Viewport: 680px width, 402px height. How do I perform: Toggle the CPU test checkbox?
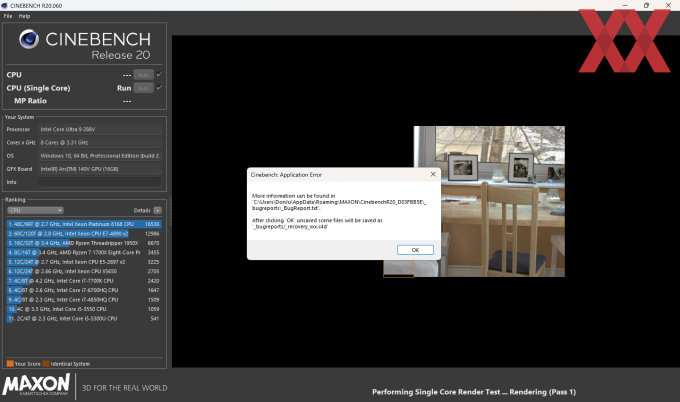(x=159, y=75)
